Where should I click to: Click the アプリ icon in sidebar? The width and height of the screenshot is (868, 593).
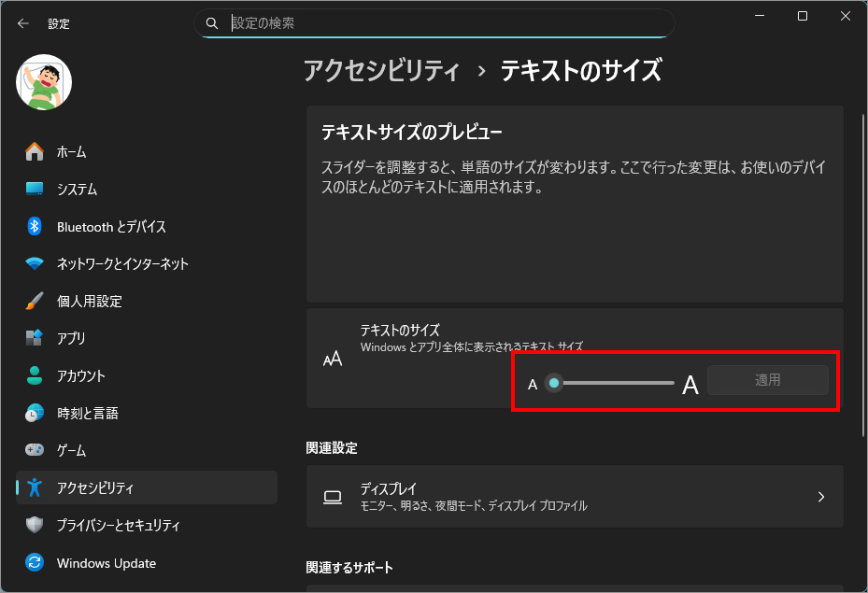(x=35, y=338)
